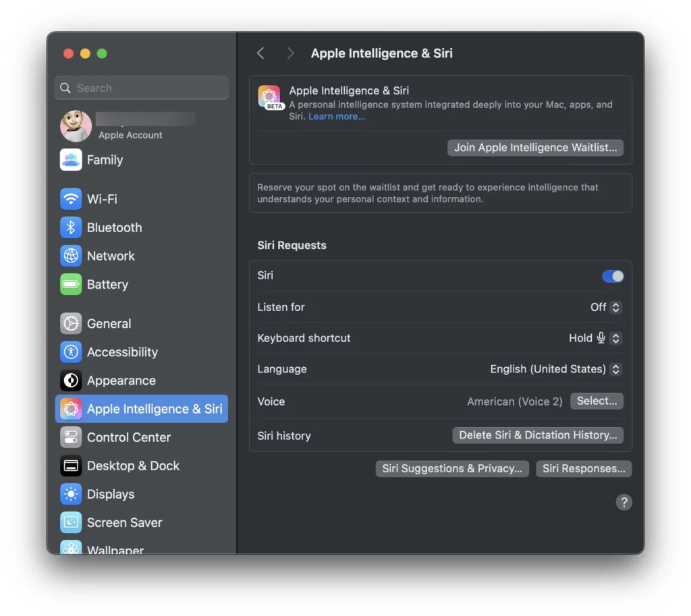
Task: Click Select button for Siri voice
Action: pos(597,401)
